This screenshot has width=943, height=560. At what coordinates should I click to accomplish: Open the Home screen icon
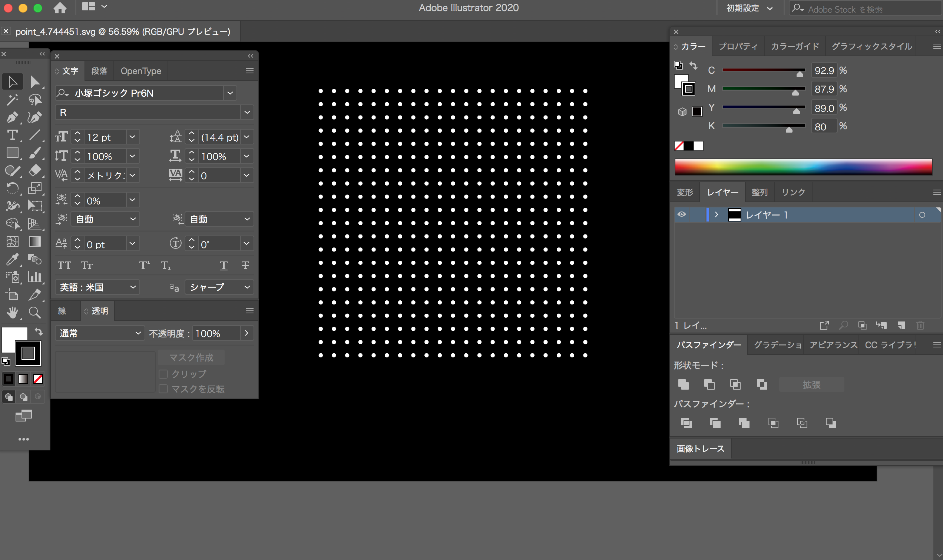pos(60,7)
